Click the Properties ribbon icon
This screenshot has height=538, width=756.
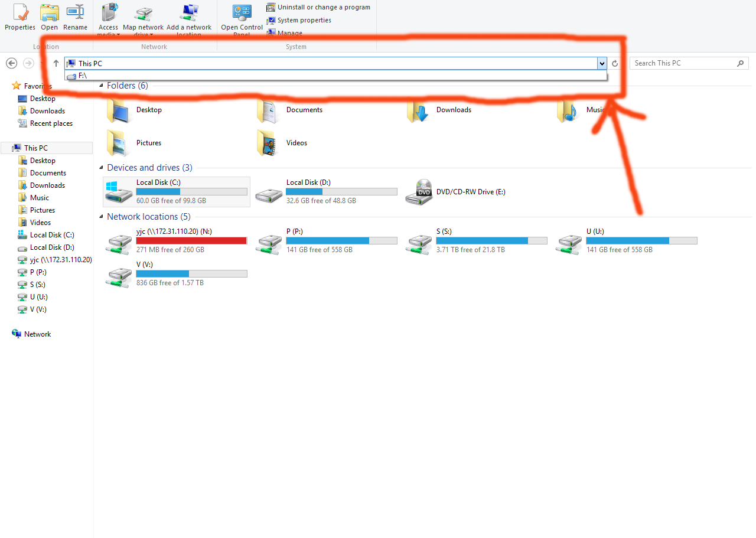(20, 12)
